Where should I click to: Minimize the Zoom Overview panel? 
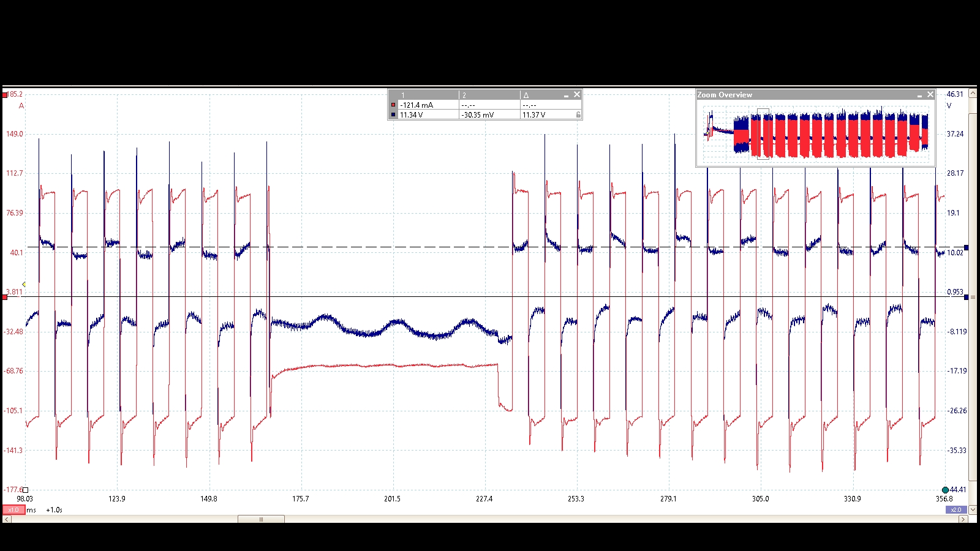tap(919, 95)
